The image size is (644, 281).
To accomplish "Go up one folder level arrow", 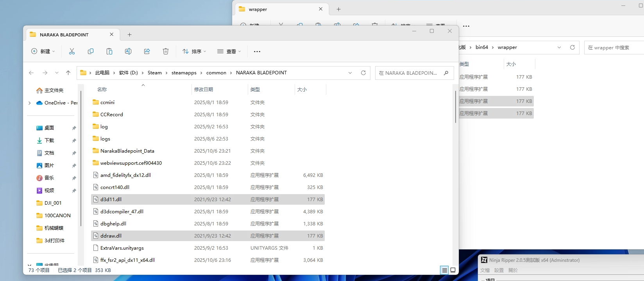I will pos(68,73).
